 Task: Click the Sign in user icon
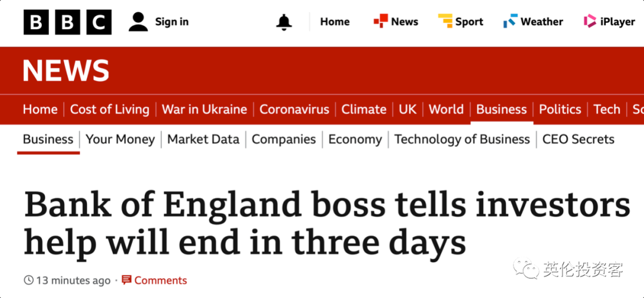click(138, 22)
